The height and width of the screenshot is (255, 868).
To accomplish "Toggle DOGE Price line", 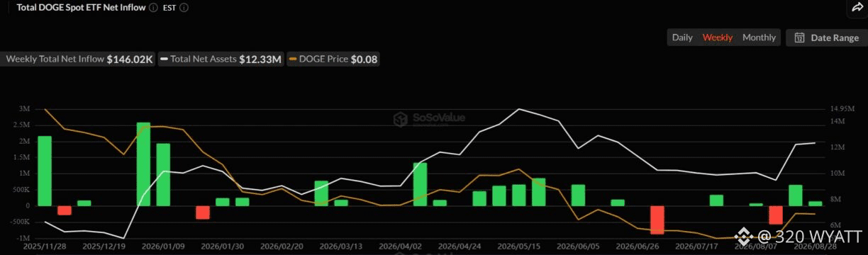I will click(x=333, y=59).
